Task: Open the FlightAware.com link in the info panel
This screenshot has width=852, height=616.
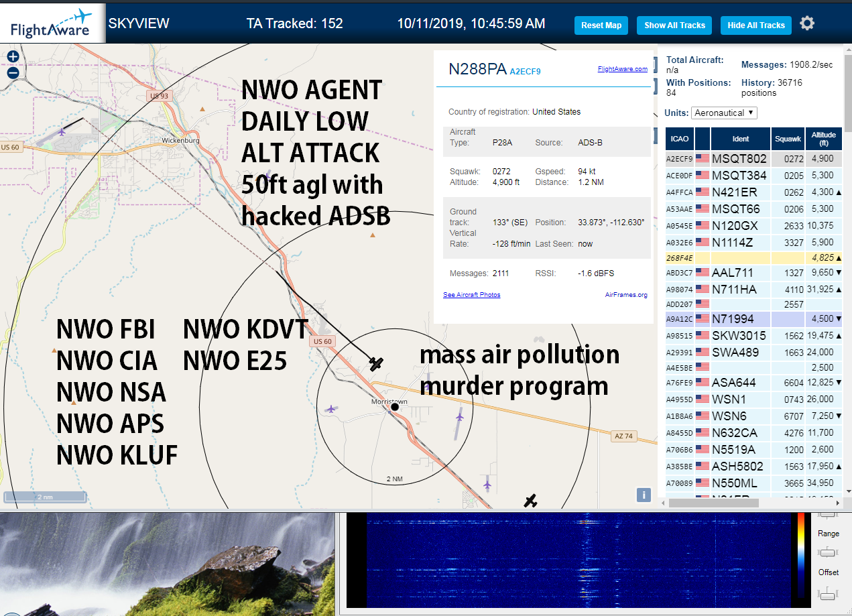Action: [623, 69]
